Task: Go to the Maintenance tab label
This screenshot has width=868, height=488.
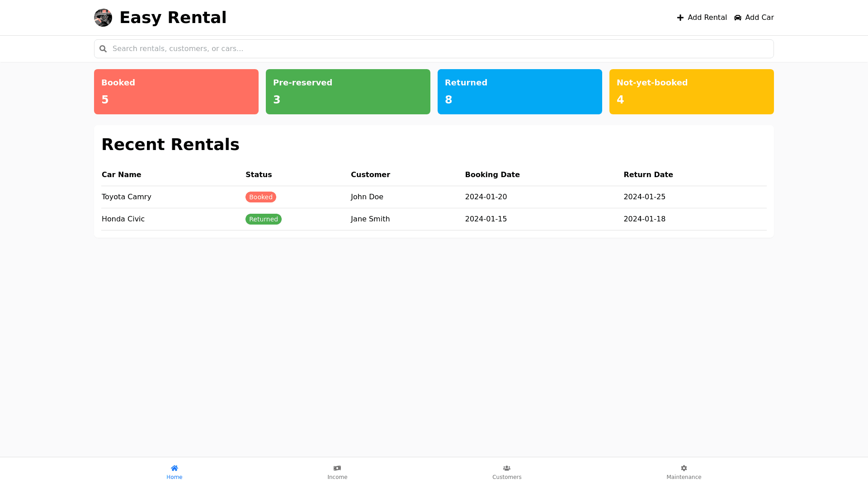Action: 684,477
